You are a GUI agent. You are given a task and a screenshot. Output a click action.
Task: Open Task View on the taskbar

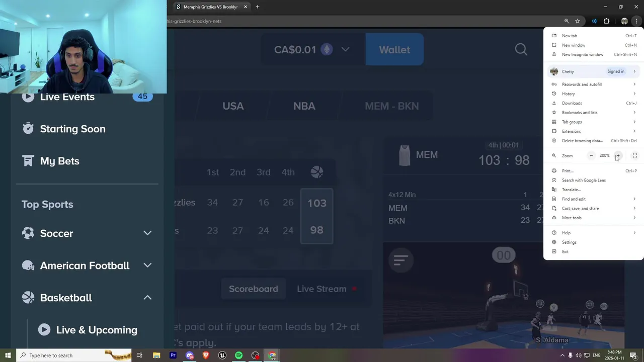(x=139, y=355)
